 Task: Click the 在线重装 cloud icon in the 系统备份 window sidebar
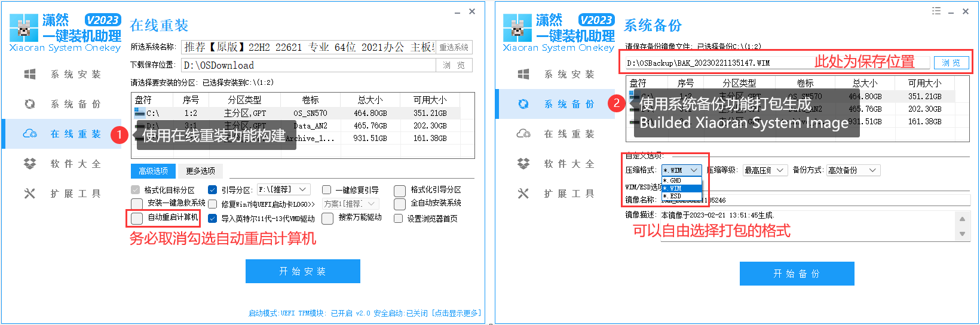(523, 134)
